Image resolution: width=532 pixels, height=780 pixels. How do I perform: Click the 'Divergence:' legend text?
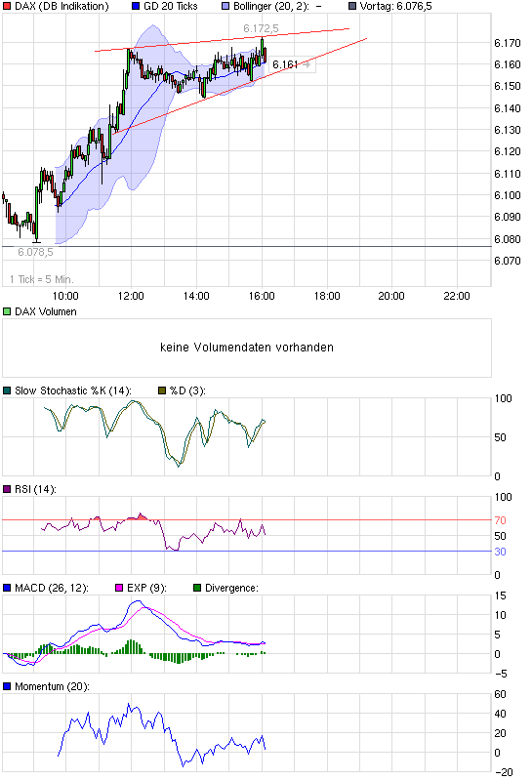231,588
